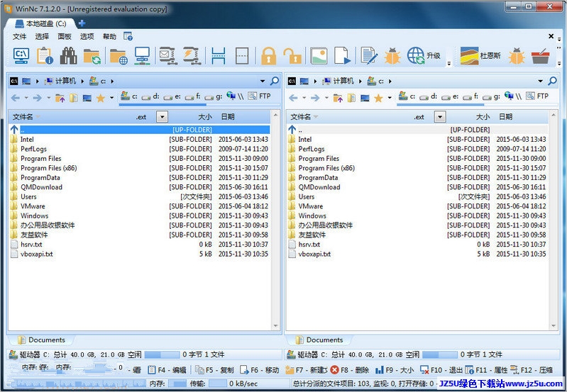Expand right panel address path dropdown
The height and width of the screenshot is (392, 567).
point(541,82)
